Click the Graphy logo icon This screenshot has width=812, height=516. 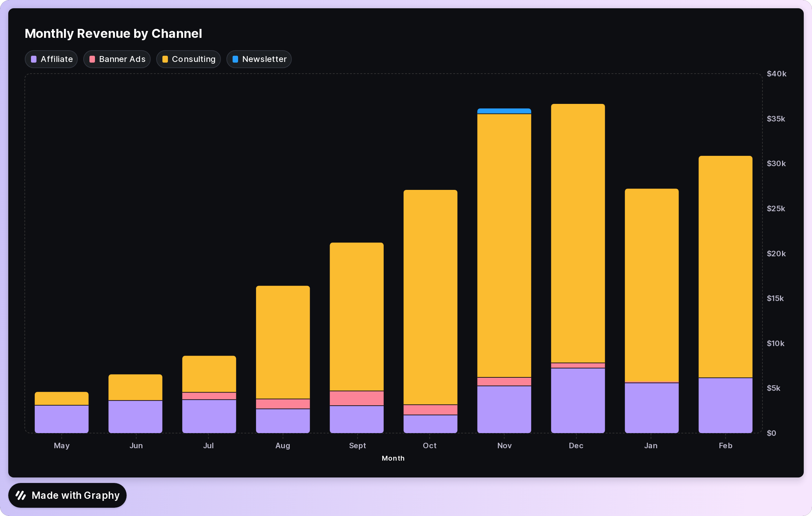(x=21, y=495)
